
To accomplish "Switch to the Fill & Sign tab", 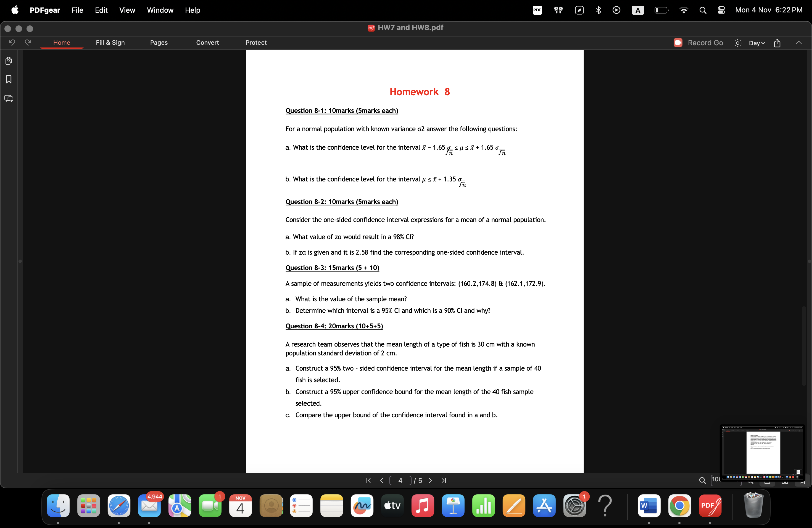I will coord(110,43).
